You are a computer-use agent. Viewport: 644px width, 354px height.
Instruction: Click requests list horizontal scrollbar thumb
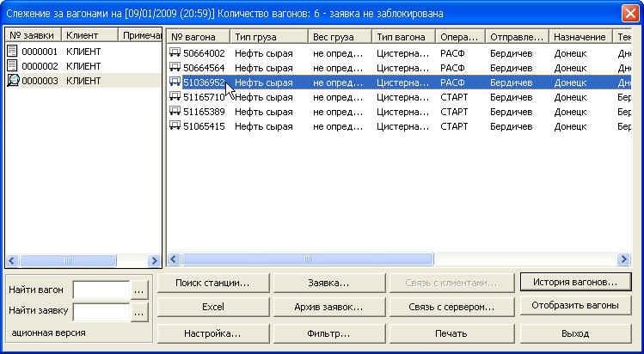point(69,260)
